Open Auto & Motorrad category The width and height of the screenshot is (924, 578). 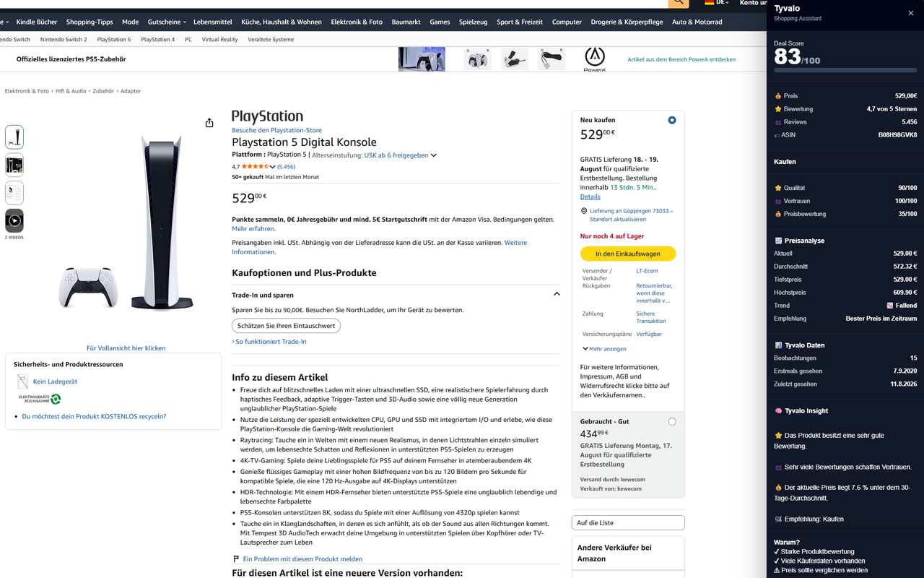[697, 22]
